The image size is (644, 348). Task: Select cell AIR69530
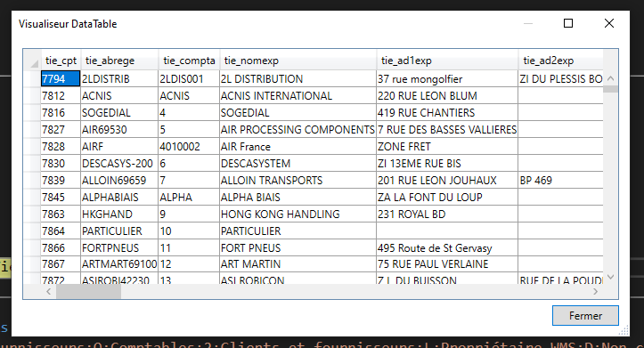(119, 129)
